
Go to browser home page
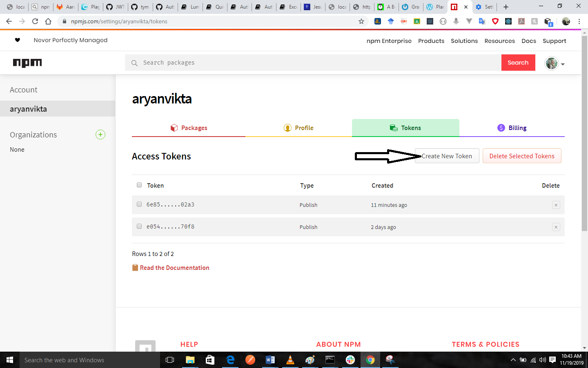tap(48, 21)
